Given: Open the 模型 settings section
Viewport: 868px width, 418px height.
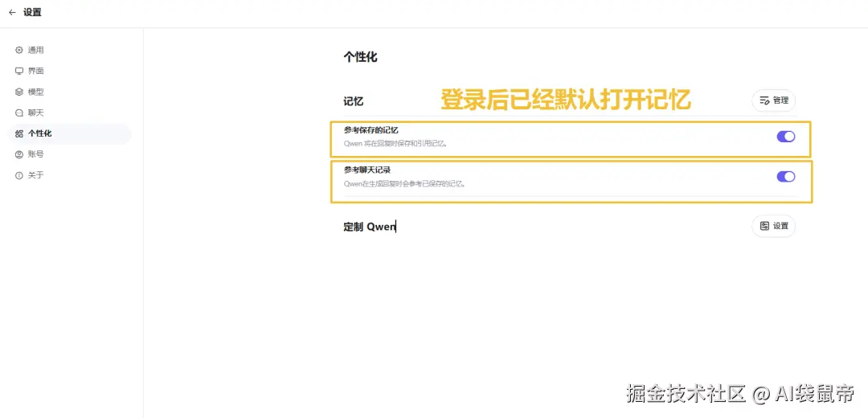Looking at the screenshot, I should 70,92.
